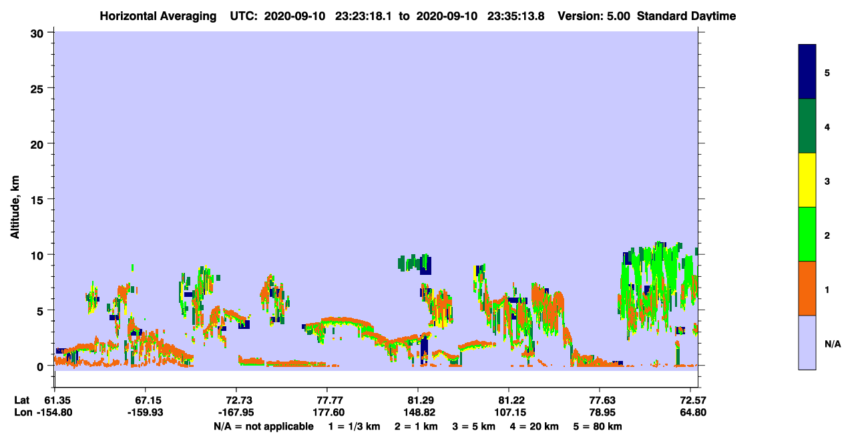Click 'Version: 5.00' in the title
The image size is (868, 445).
click(x=594, y=15)
